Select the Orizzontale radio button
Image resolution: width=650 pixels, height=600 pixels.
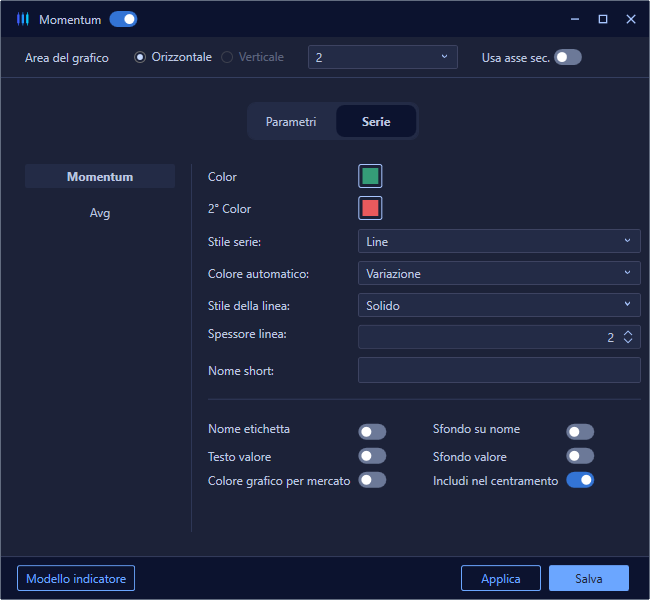click(140, 57)
